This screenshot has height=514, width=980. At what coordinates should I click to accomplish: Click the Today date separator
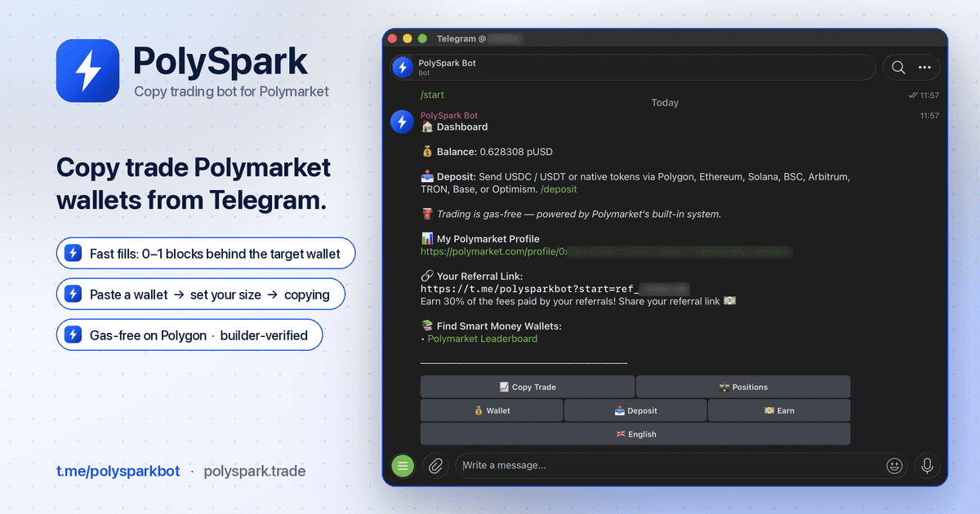click(665, 103)
